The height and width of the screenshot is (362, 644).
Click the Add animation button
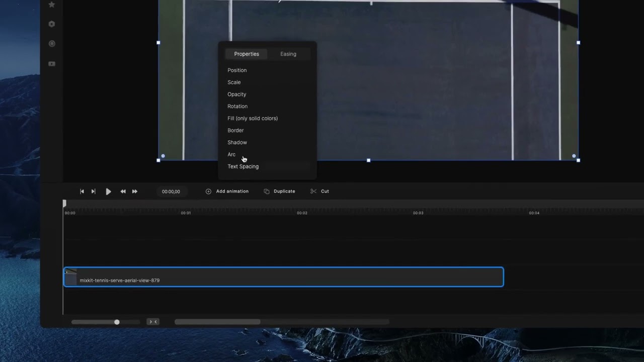point(227,192)
